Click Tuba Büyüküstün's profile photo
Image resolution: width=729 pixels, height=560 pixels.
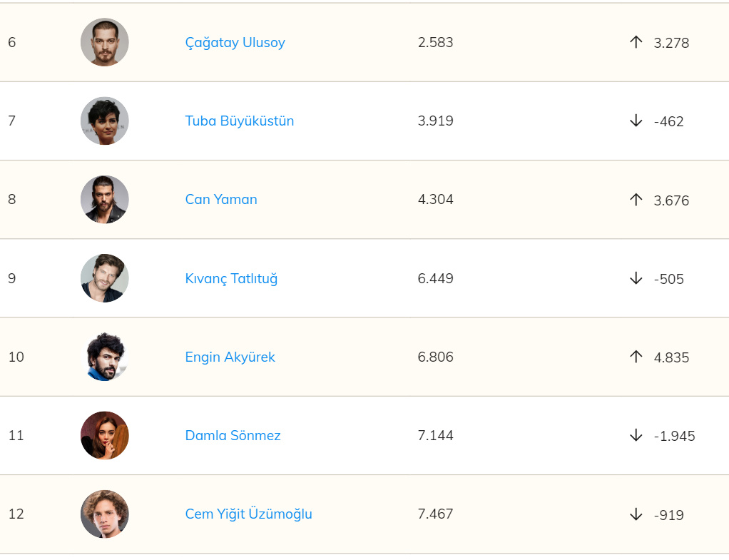(105, 121)
